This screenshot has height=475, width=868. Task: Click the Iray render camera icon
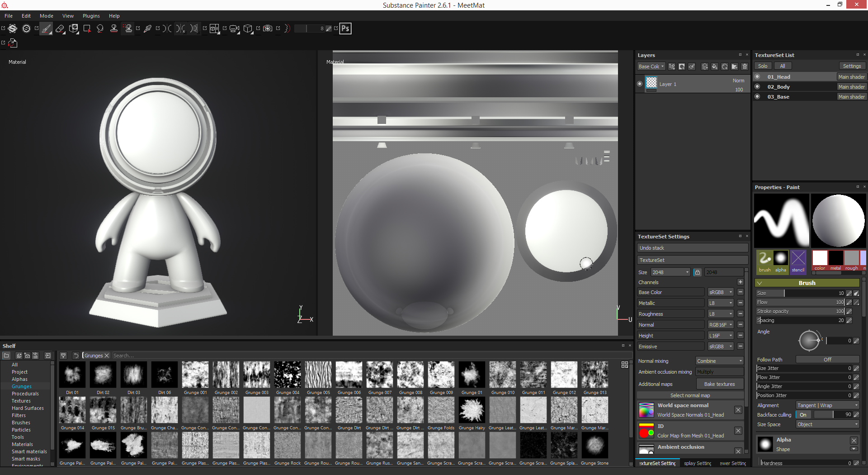[x=268, y=28]
